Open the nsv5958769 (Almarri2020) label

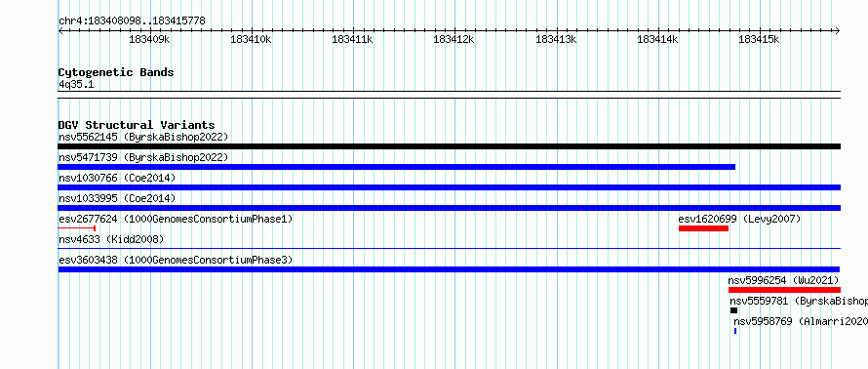pos(801,321)
